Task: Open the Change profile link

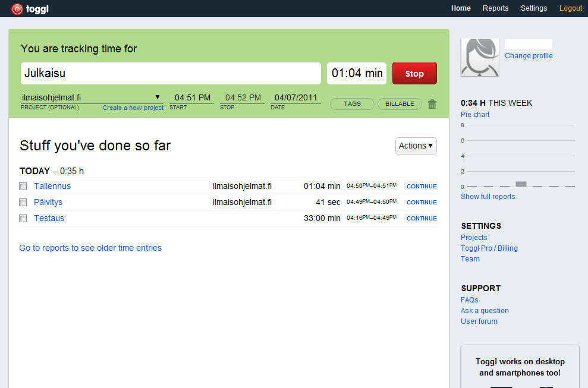Action: point(529,56)
